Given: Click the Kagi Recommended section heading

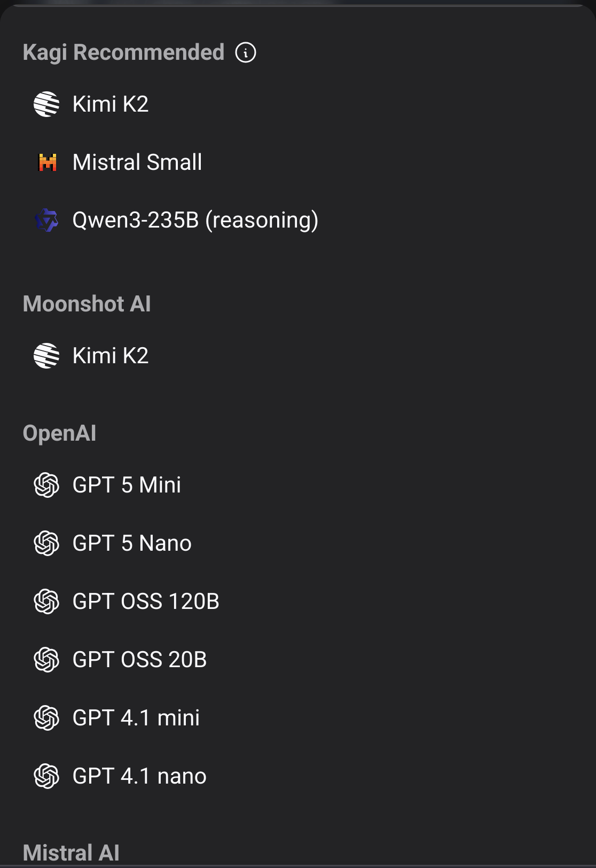Looking at the screenshot, I should click(123, 52).
